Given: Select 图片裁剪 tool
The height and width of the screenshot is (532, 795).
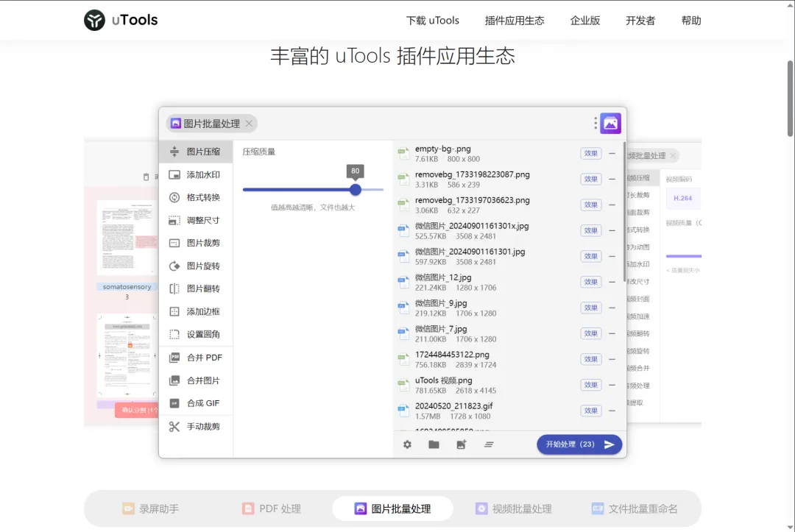Looking at the screenshot, I should (196, 244).
